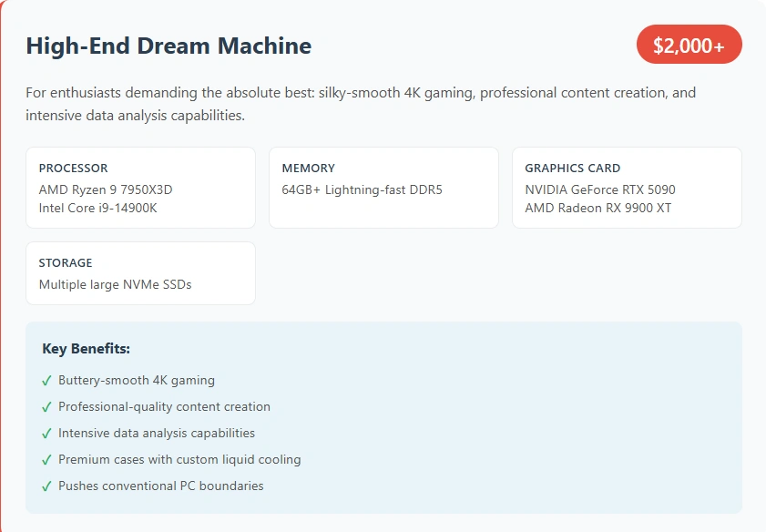
Task: Select Multiple large NVMe SSDs text
Action: pyautogui.click(x=116, y=284)
